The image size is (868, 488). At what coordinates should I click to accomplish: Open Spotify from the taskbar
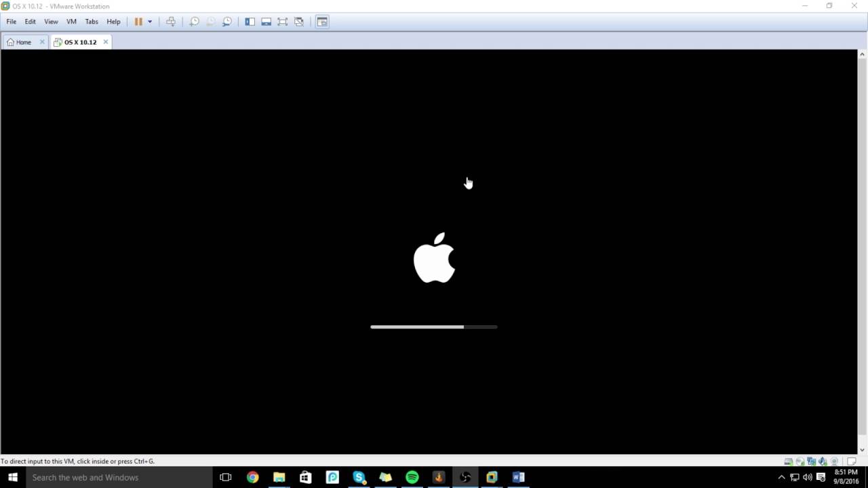click(412, 477)
